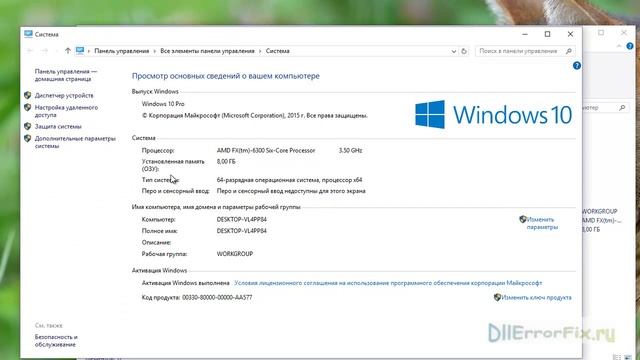The height and width of the screenshot is (360, 640).
Task: Open 'Безопасность и обслуживание' link
Action: point(56,341)
